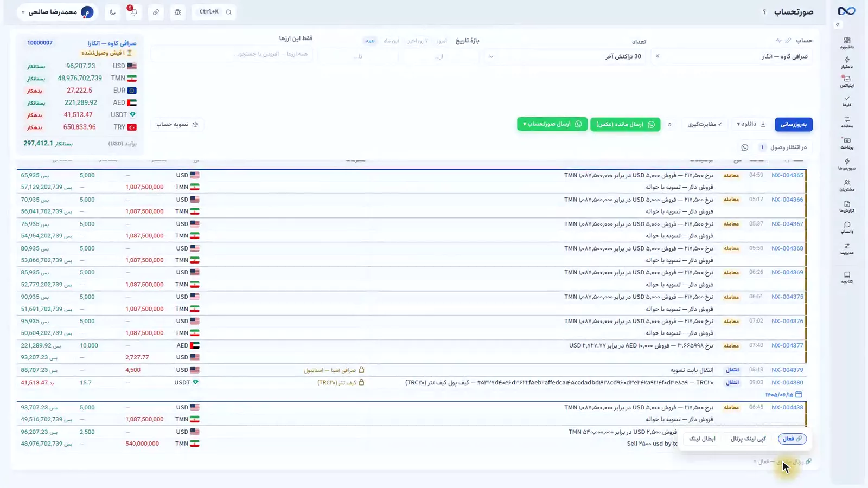Click the link icon in top bar
The height and width of the screenshot is (488, 868).
click(x=156, y=12)
